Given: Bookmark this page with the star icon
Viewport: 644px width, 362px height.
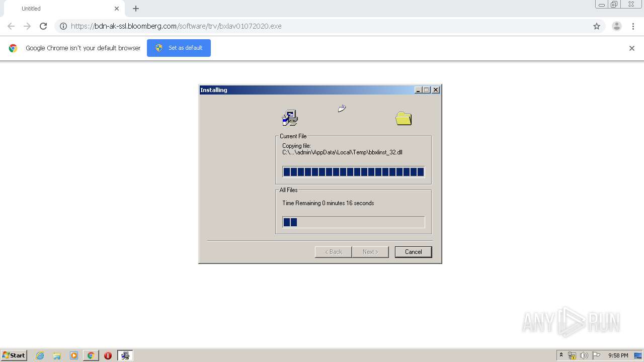Looking at the screenshot, I should 597,26.
